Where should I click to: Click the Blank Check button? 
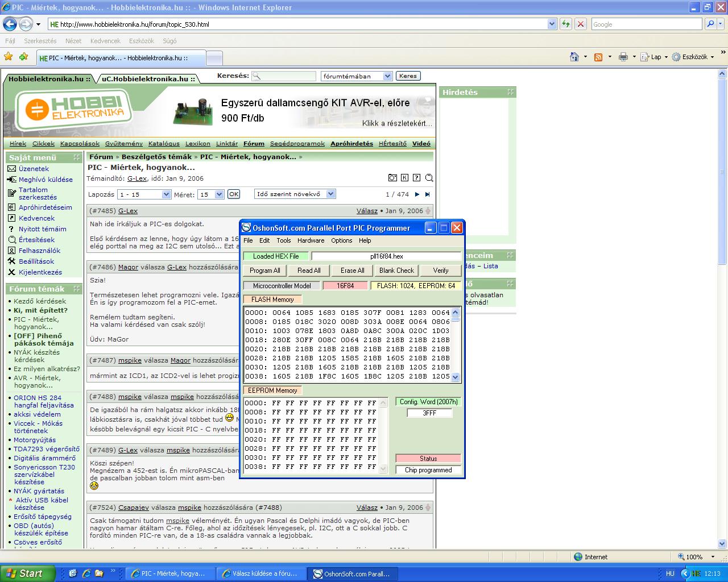[397, 271]
